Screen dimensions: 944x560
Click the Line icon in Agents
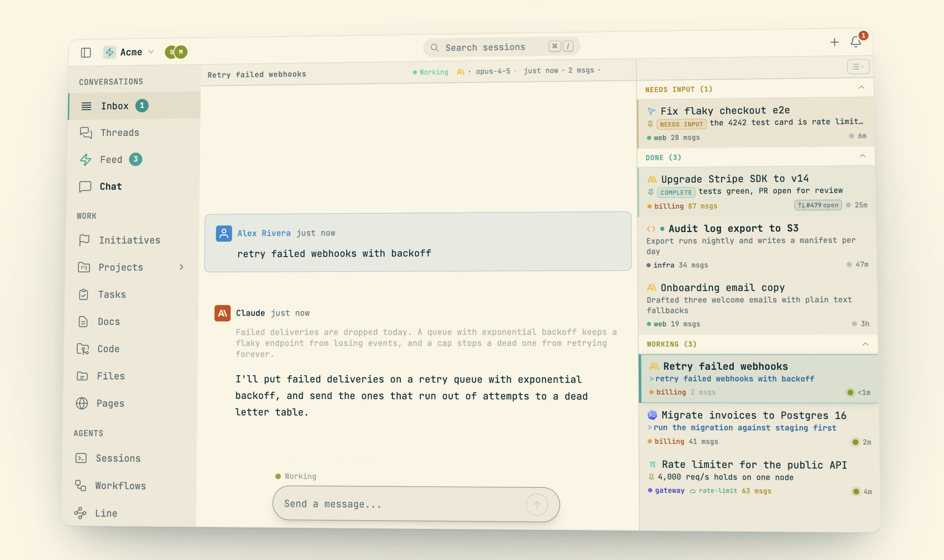80,513
